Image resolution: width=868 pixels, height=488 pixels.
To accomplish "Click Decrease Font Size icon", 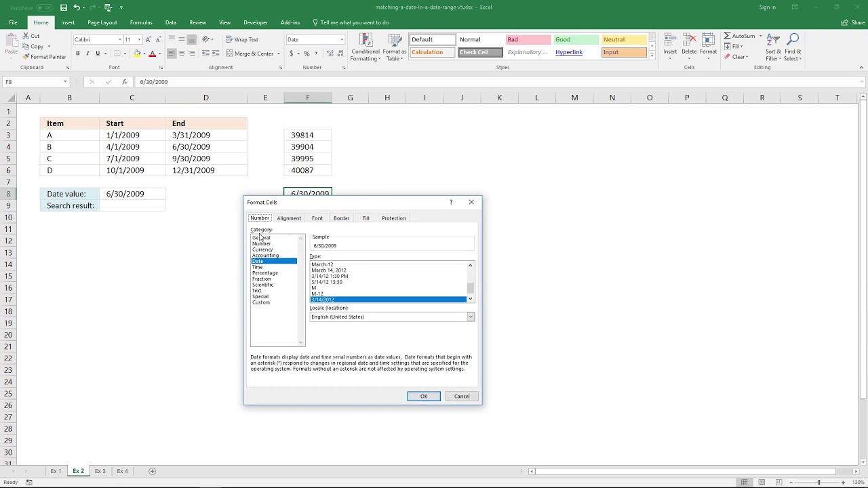I will (x=158, y=39).
